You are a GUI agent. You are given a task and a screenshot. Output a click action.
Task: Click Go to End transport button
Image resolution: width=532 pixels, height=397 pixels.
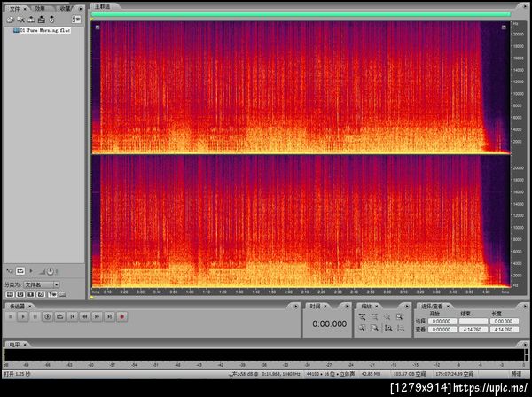point(109,316)
